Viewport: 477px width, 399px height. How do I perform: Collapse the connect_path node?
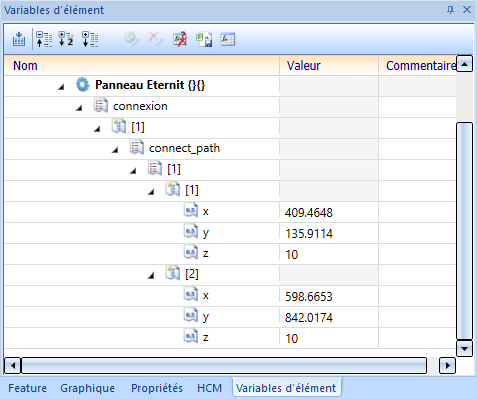coord(115,150)
